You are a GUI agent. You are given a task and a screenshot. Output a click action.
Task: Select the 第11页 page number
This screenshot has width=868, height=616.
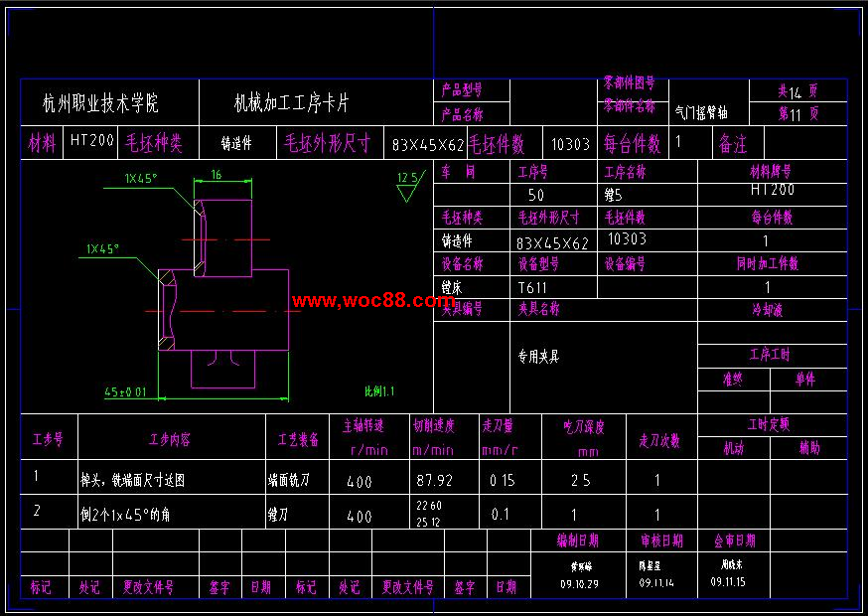[x=797, y=114]
